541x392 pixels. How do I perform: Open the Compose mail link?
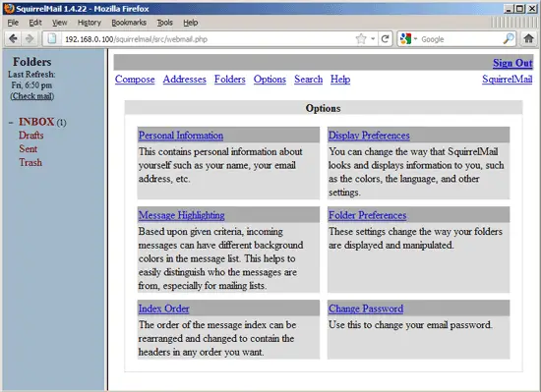point(135,80)
